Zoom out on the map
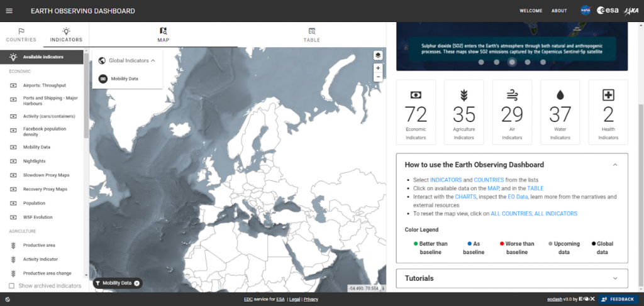 coord(378,77)
